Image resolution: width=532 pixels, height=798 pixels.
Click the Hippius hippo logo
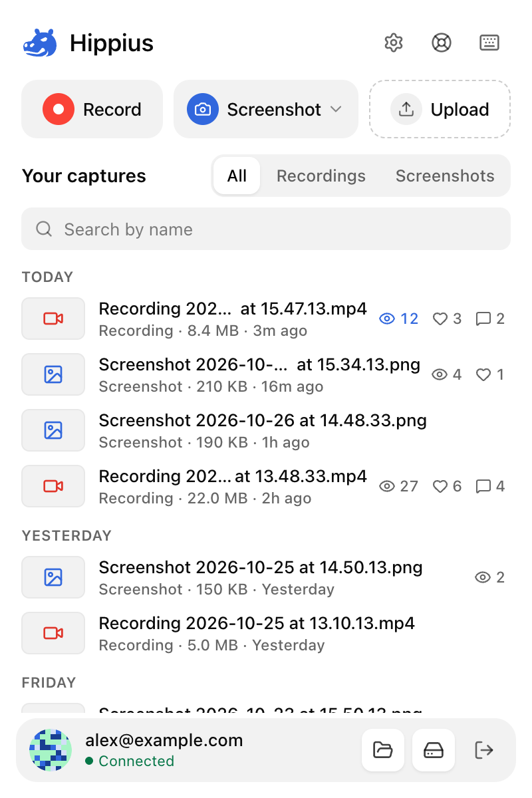click(40, 43)
